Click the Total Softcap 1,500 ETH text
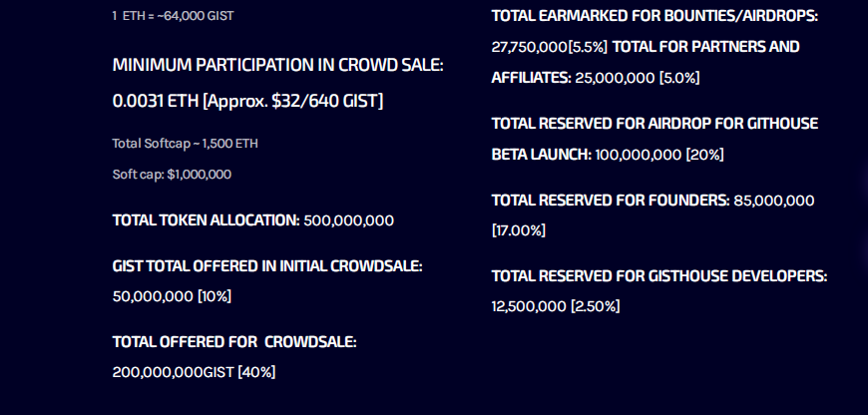This screenshot has height=415, width=868. click(185, 144)
